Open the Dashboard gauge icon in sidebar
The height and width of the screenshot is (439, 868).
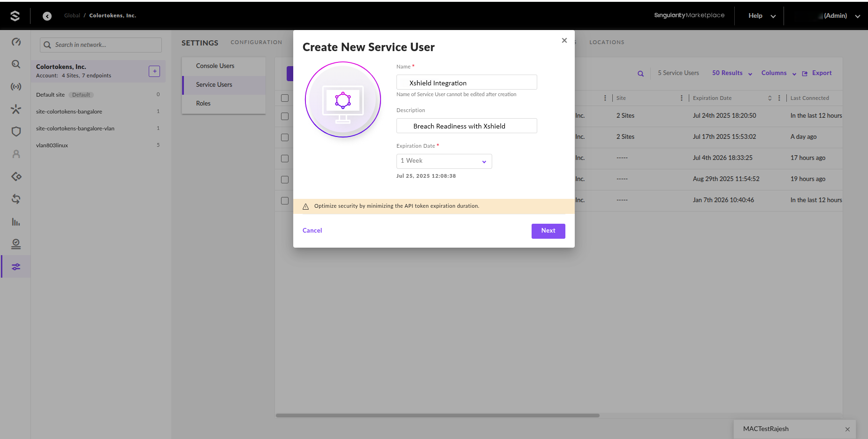[16, 42]
